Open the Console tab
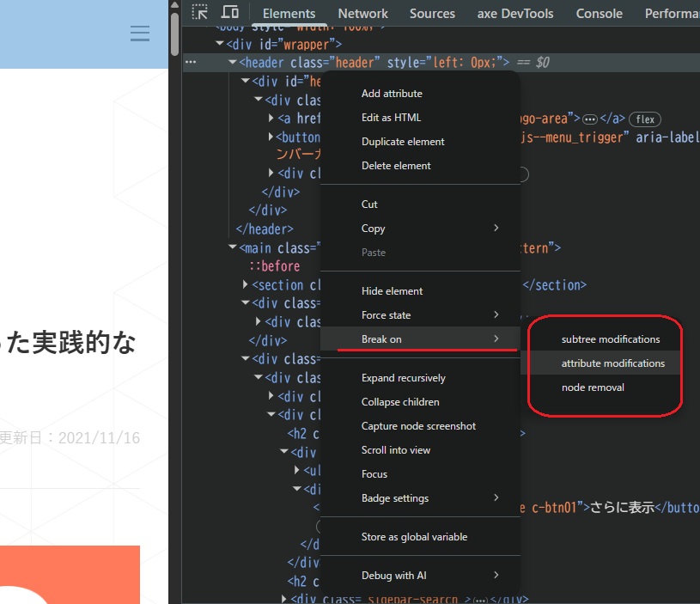This screenshot has height=604, width=700. pyautogui.click(x=600, y=14)
